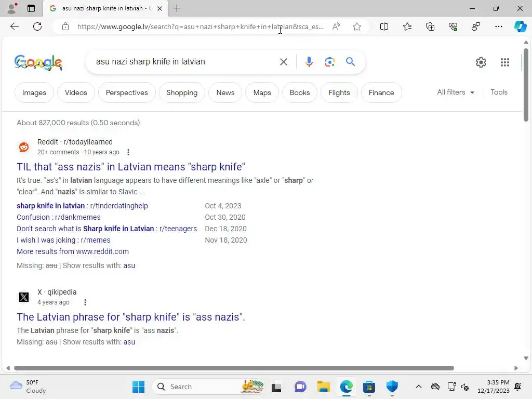
Task: Filter results by News
Action: (225, 92)
